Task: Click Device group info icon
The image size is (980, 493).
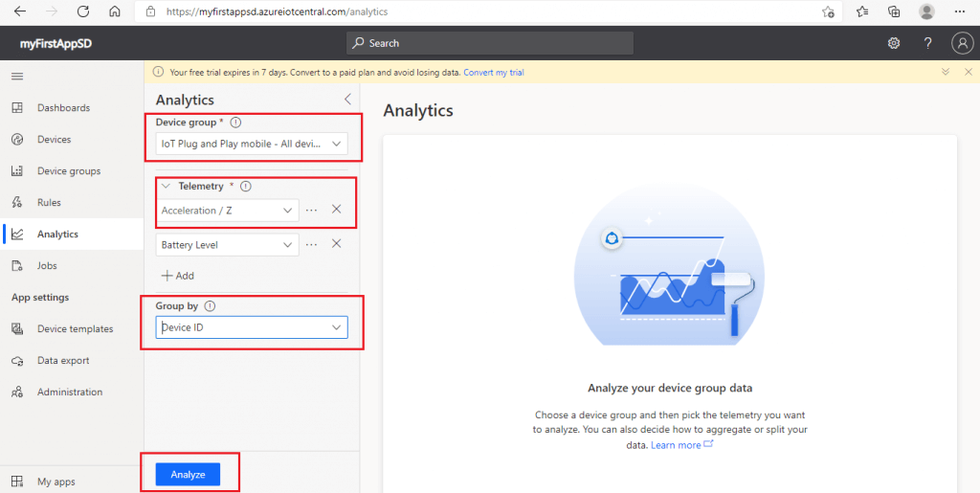Action: (235, 123)
